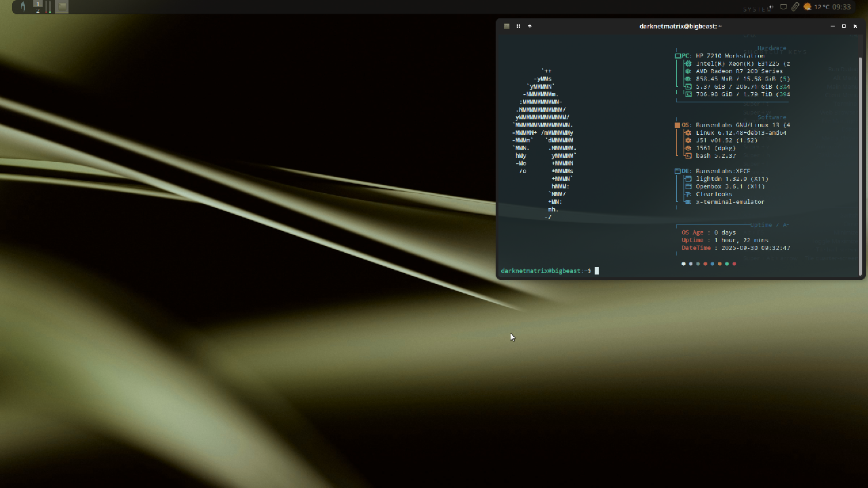Open the terminal window menu icon

tap(507, 26)
